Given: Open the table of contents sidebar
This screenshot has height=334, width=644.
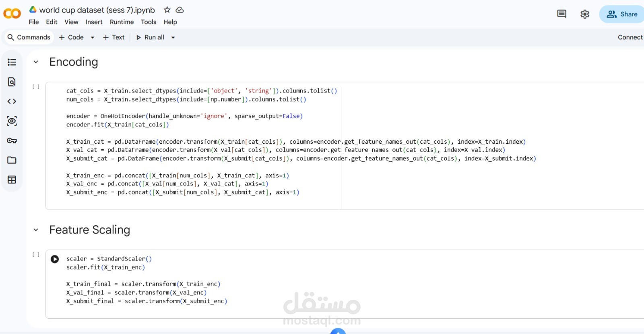Looking at the screenshot, I should [x=12, y=62].
